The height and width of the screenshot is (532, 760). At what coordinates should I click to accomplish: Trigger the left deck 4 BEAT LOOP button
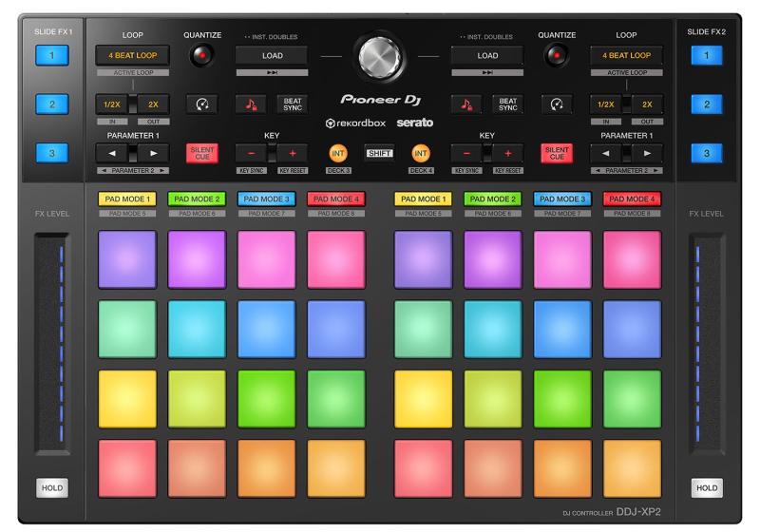click(132, 55)
